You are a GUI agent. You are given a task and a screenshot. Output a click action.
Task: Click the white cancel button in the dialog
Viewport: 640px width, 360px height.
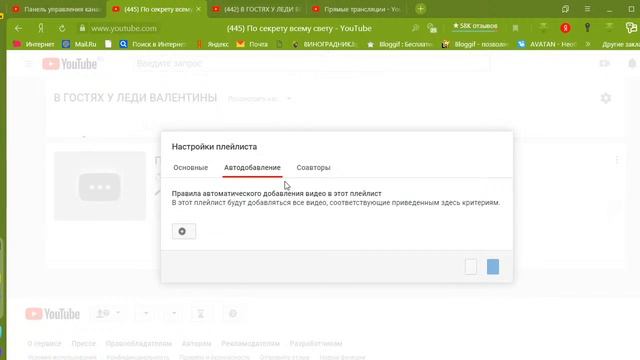click(471, 267)
